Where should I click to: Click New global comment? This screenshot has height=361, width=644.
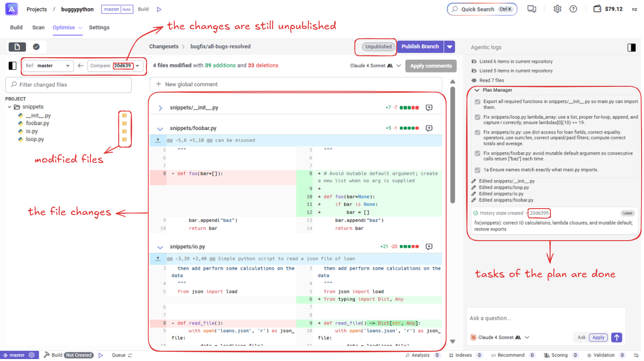(x=191, y=84)
